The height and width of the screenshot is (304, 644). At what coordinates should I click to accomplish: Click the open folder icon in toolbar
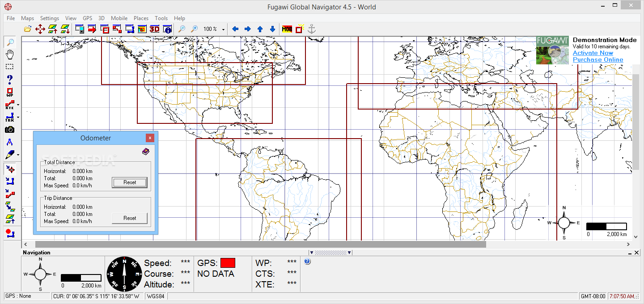(28, 29)
